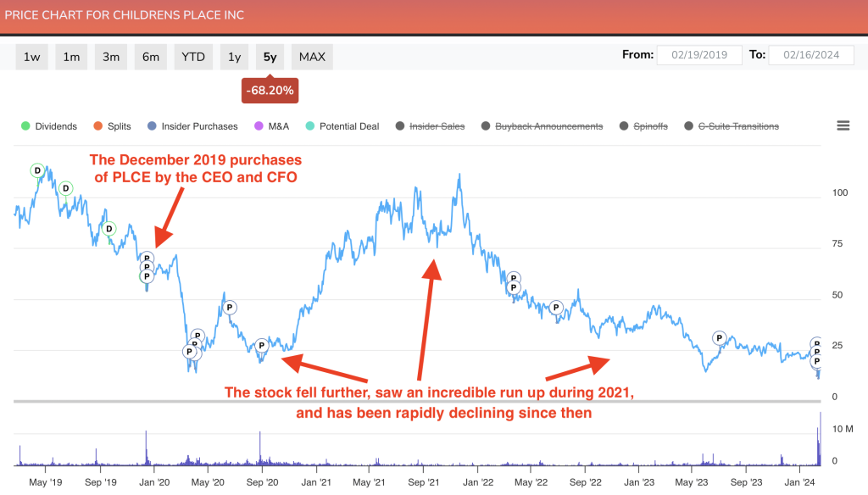Enable the Spinoffs legend series

[x=643, y=126]
